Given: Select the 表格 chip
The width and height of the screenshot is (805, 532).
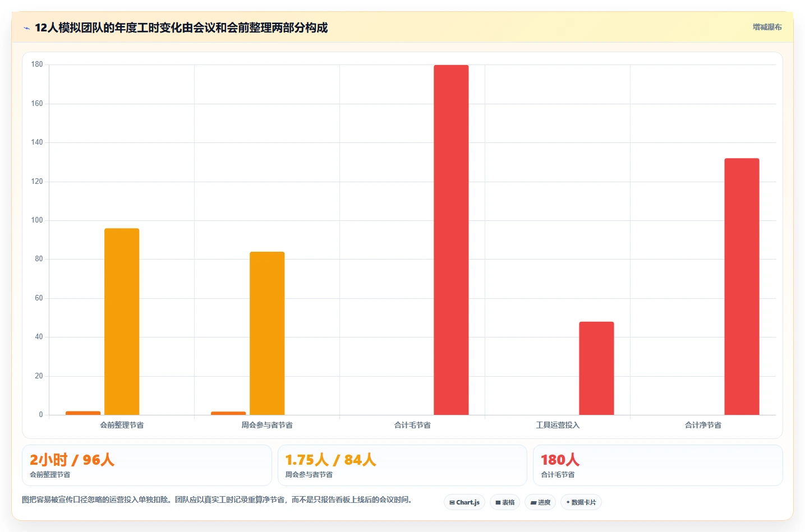Looking at the screenshot, I should coord(505,502).
